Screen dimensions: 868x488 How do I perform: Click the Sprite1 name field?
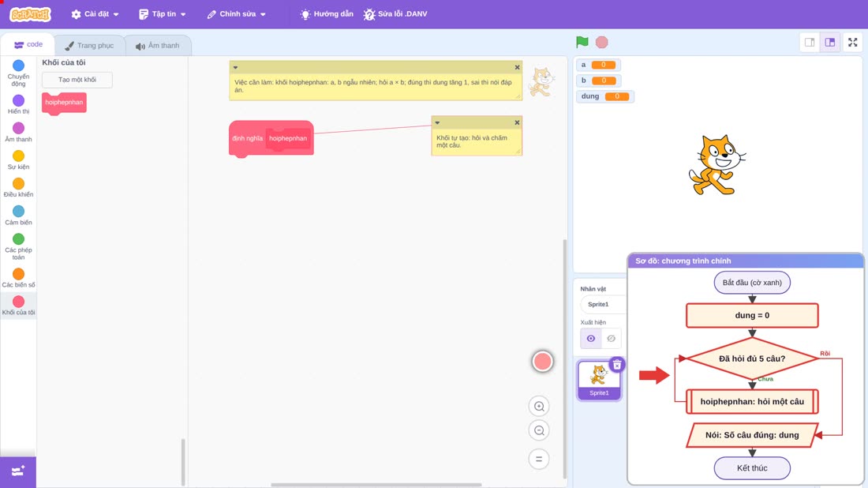(602, 304)
